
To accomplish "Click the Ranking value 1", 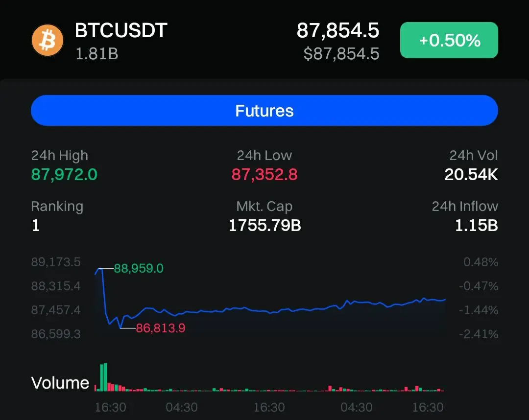I will click(36, 225).
